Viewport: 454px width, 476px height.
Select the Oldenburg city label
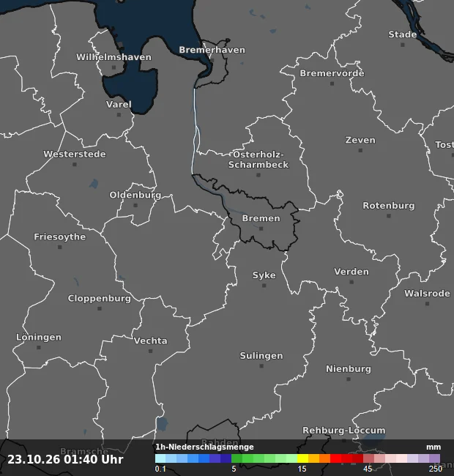point(135,195)
